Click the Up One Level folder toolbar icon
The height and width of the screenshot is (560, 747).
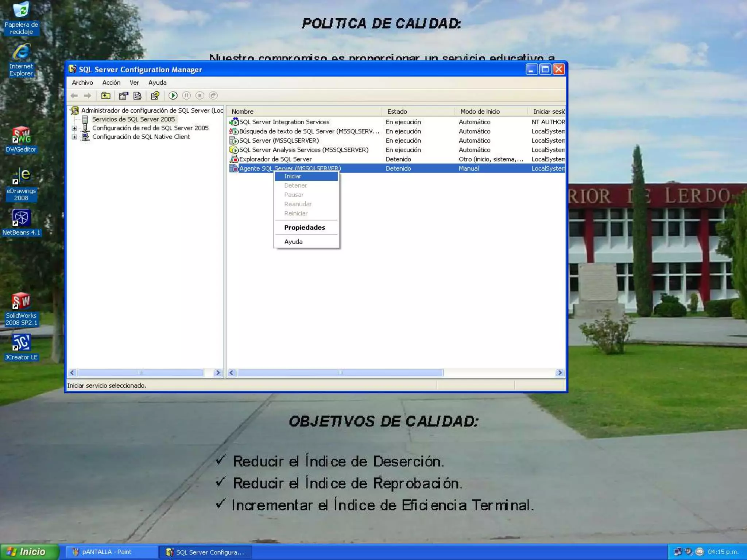click(106, 96)
